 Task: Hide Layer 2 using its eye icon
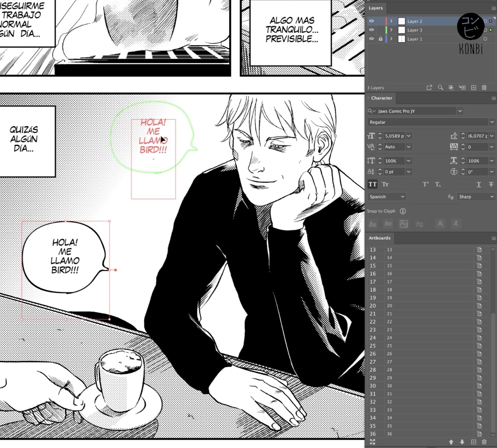(371, 21)
